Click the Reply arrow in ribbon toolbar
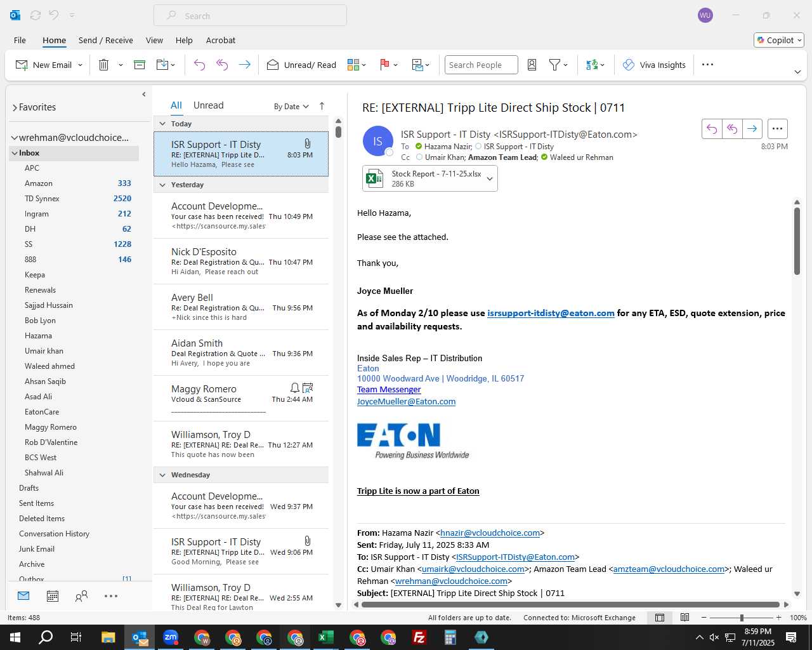The height and width of the screenshot is (650, 812). tap(199, 65)
